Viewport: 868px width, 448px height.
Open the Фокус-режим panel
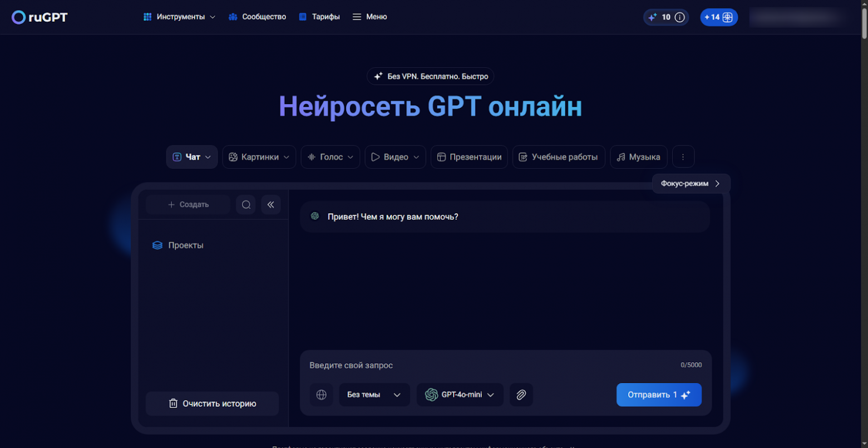(691, 183)
